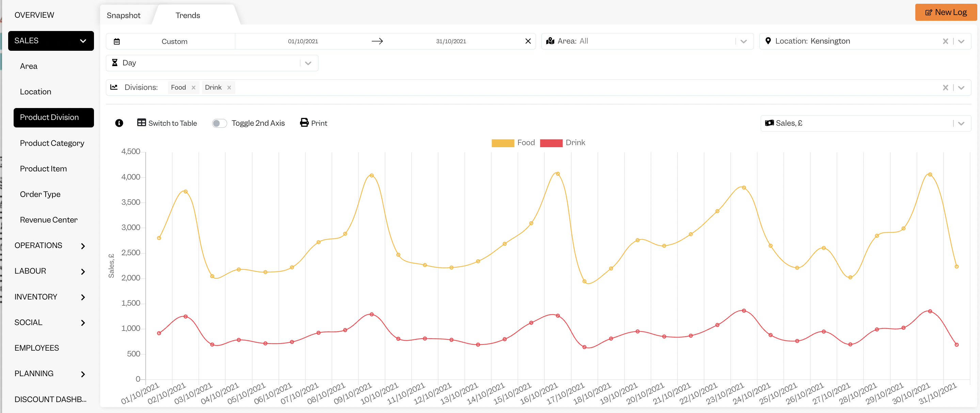Click the printer icon for Print
This screenshot has height=413, width=980.
coord(304,123)
